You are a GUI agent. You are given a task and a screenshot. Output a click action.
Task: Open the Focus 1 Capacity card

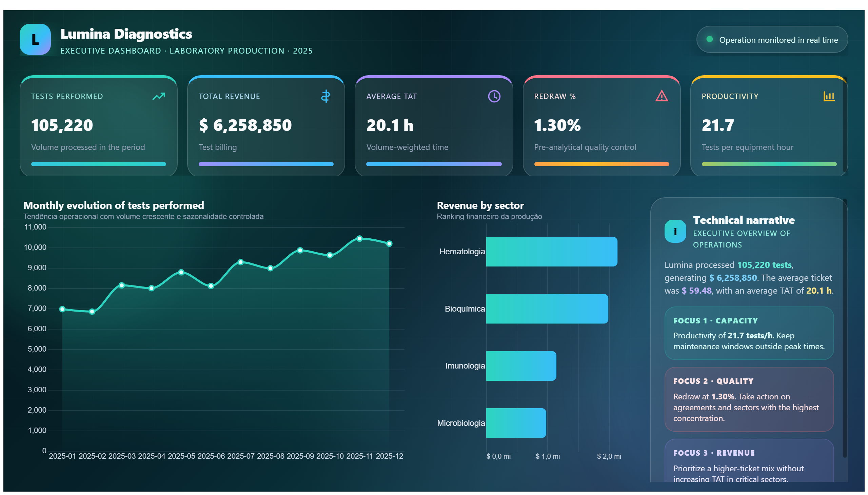749,333
